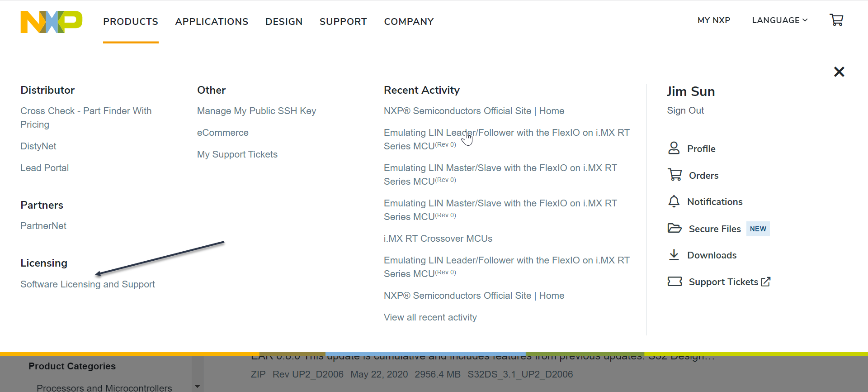The width and height of the screenshot is (868, 392).
Task: Click the Orders cart icon
Action: 675,175
